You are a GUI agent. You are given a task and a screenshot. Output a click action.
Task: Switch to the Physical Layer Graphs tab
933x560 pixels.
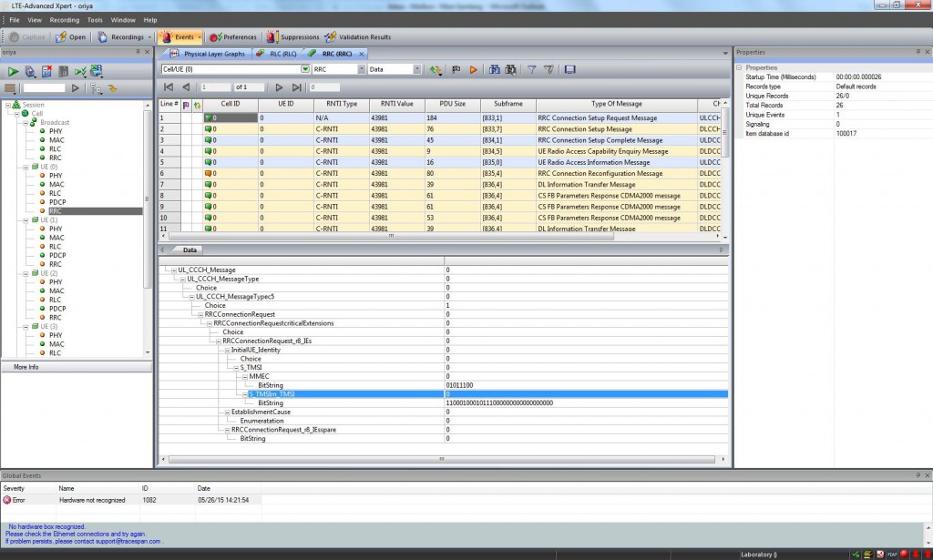(x=208, y=54)
